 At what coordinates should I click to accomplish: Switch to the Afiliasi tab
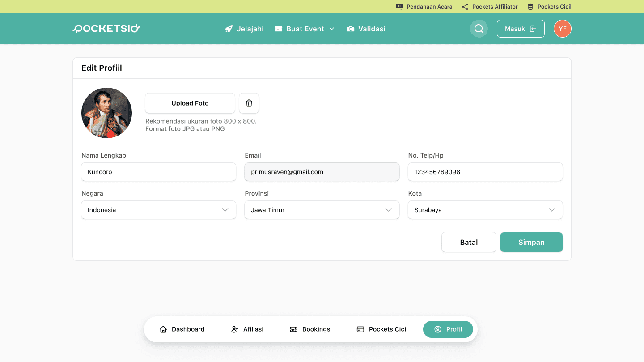click(x=247, y=329)
